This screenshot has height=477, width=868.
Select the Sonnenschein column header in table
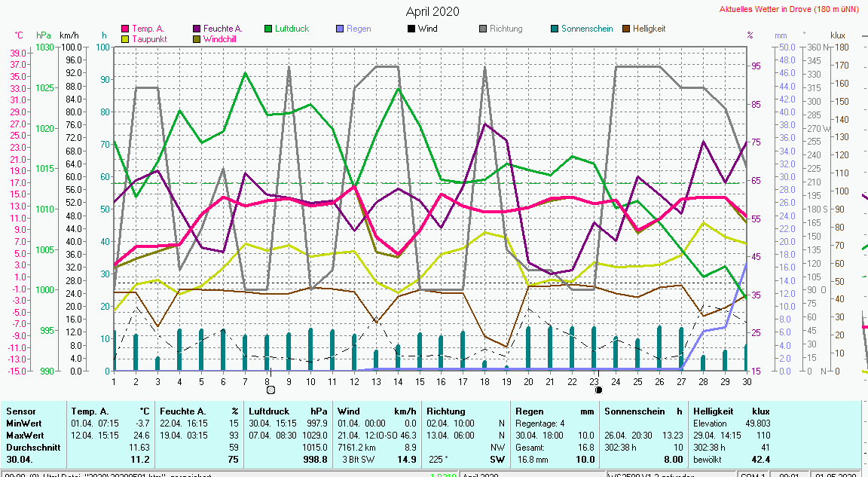[x=633, y=411]
